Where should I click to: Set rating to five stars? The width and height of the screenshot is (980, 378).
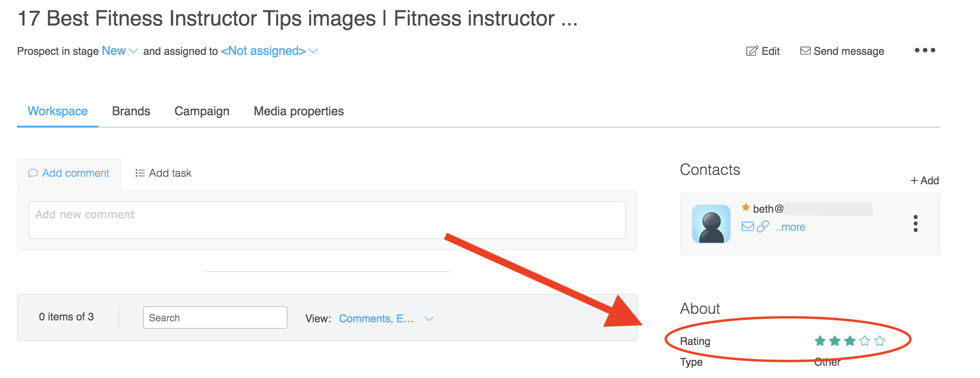point(880,341)
